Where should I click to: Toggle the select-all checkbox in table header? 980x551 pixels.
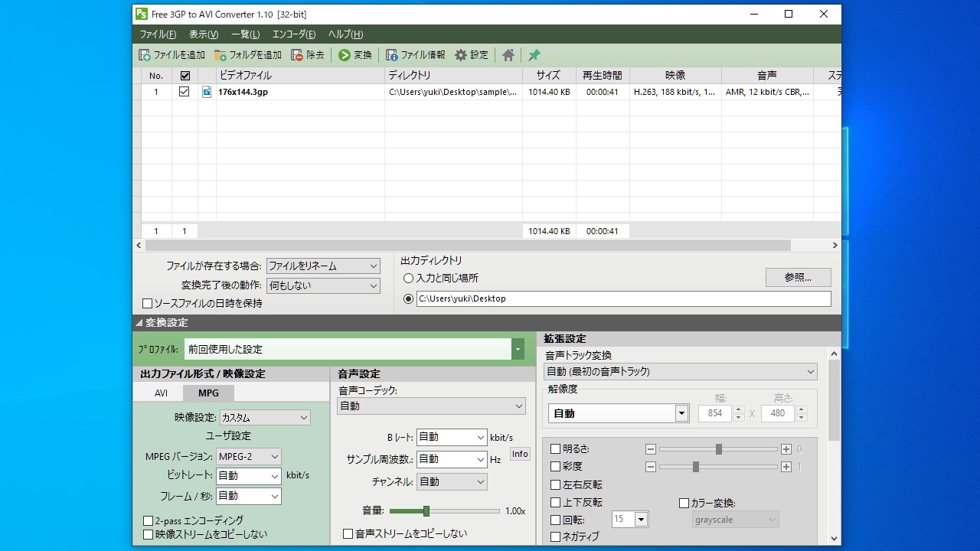point(185,76)
